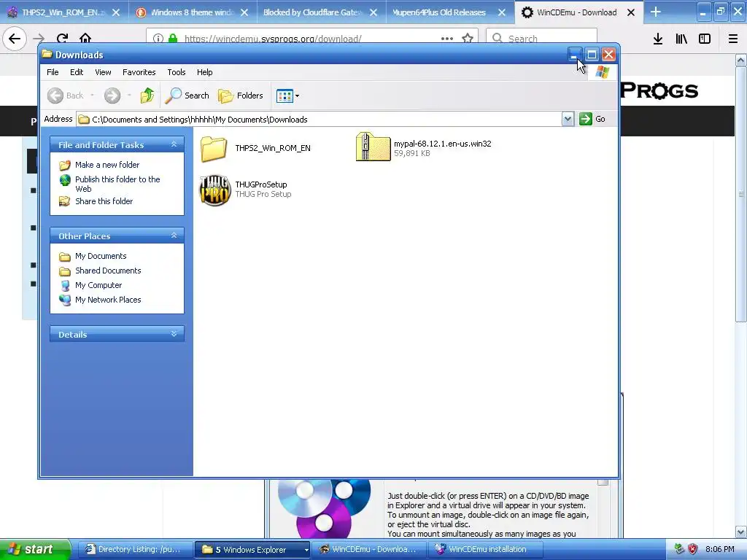Click the browser page scrollbar up arrow
This screenshot has width=747, height=560.
740,60
